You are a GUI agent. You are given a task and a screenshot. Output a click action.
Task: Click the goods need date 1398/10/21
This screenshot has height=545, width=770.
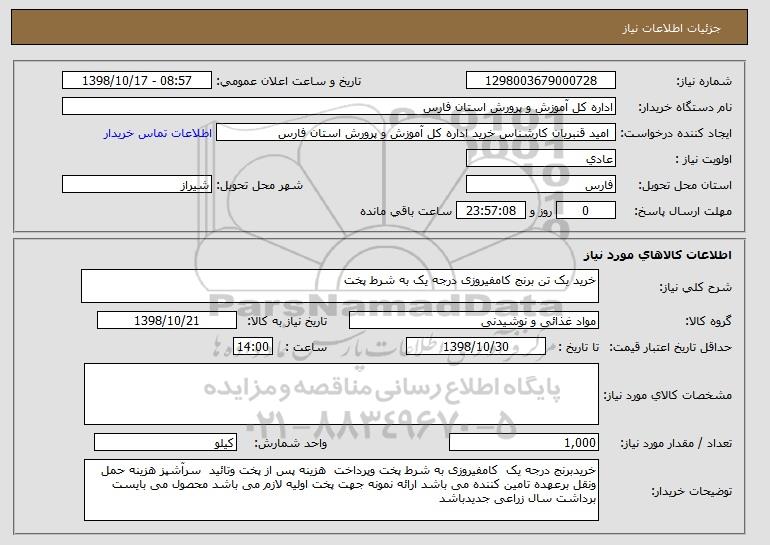[167, 321]
